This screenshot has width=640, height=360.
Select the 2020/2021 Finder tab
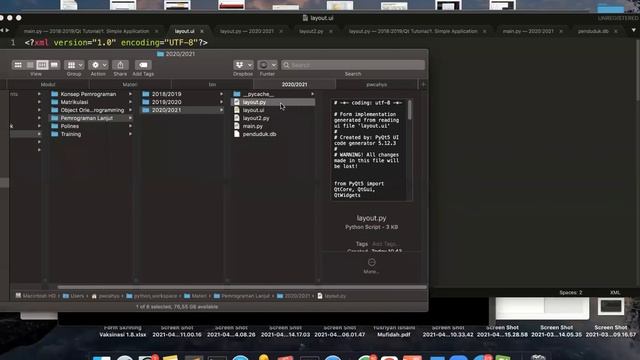(x=294, y=84)
